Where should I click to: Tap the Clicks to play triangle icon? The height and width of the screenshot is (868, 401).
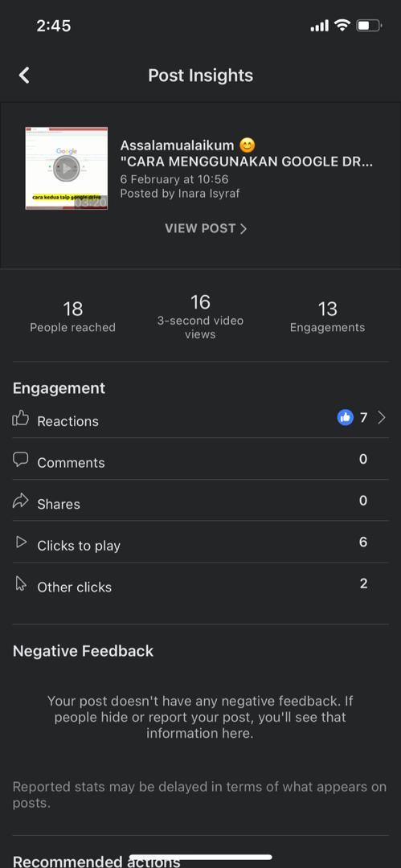(21, 543)
